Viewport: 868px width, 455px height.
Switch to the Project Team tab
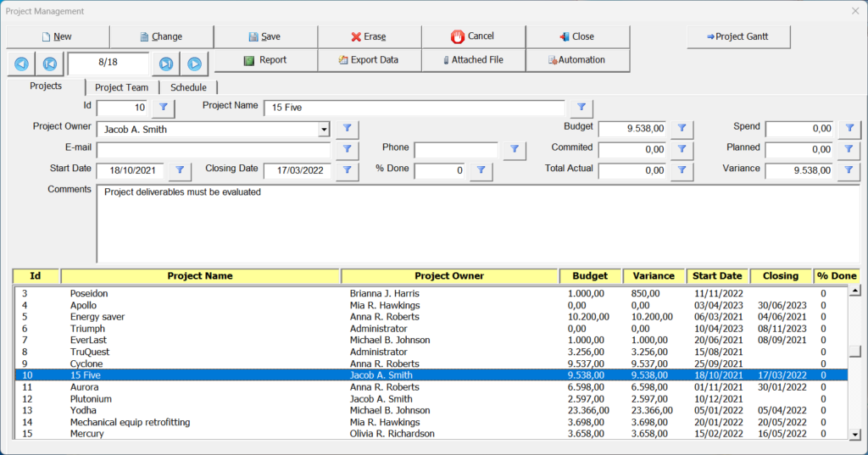pos(122,87)
